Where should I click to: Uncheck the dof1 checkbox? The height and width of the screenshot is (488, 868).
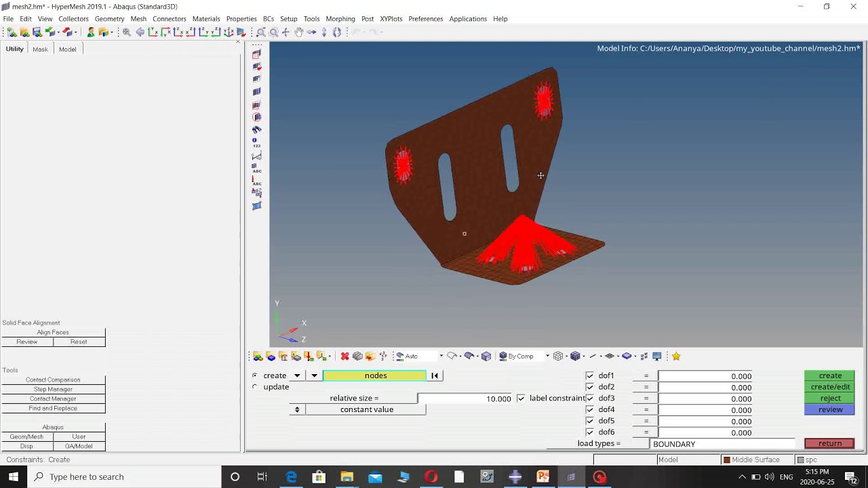(x=589, y=375)
